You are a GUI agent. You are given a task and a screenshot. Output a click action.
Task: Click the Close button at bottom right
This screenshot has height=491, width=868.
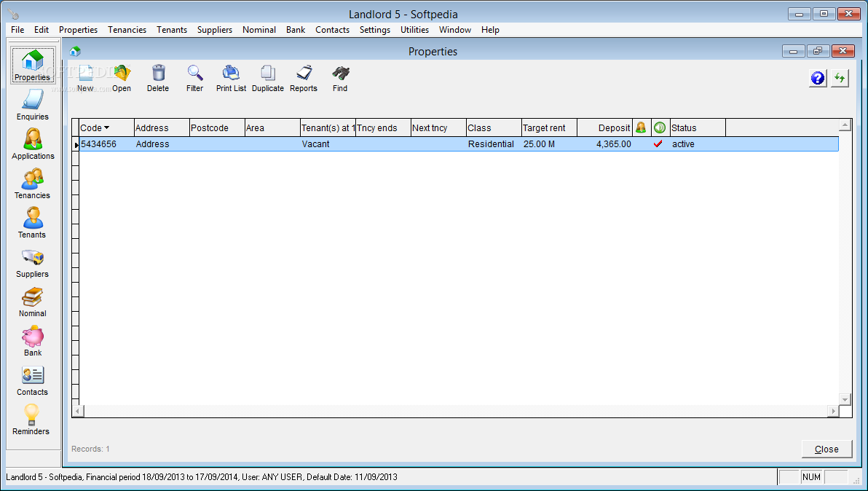[826, 449]
